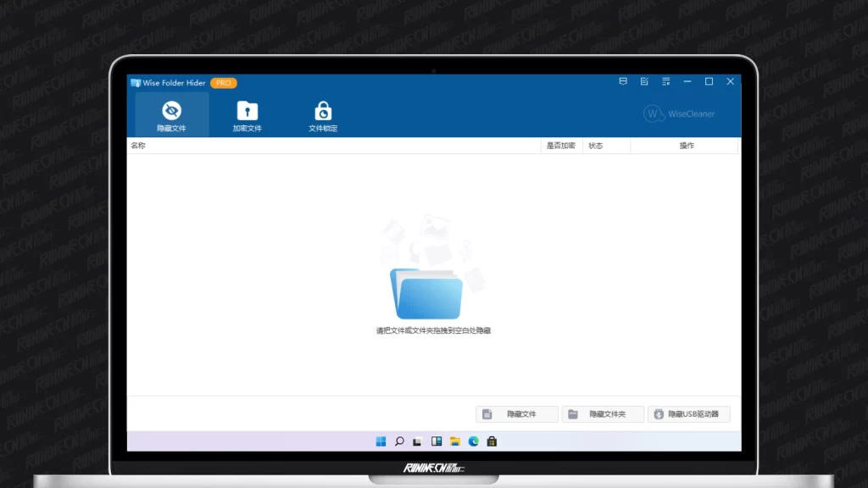Click the blue folder drop area illustration
This screenshot has height=488, width=868.
tap(426, 292)
